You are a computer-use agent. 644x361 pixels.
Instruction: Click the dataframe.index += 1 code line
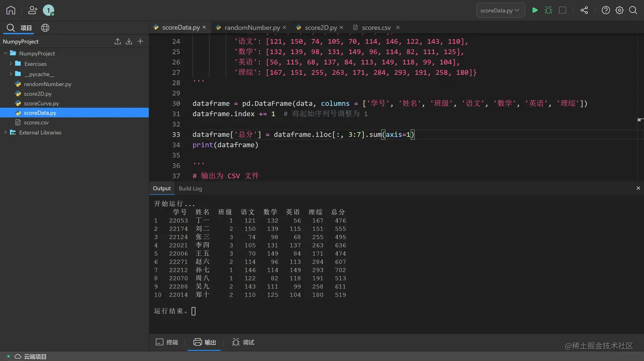(x=233, y=114)
